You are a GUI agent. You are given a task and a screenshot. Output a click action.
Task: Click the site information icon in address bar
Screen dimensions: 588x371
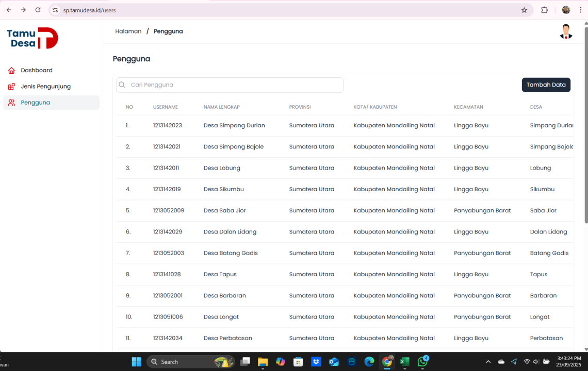coord(55,10)
